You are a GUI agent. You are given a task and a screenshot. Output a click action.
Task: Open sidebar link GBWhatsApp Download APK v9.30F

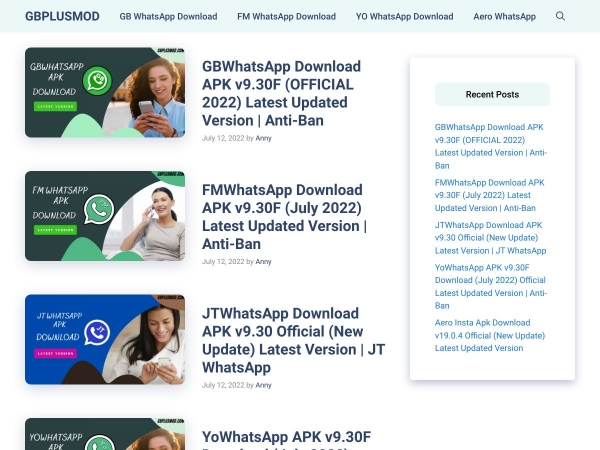coord(491,146)
